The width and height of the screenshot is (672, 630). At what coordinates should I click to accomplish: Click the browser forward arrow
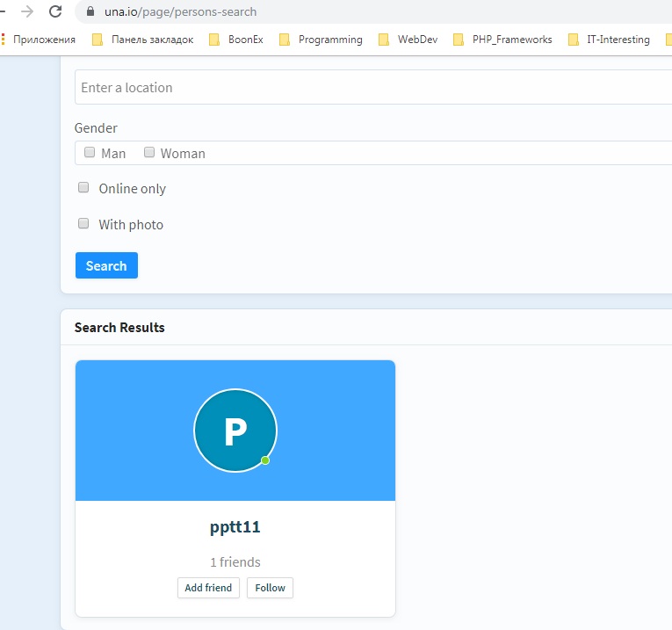(27, 11)
